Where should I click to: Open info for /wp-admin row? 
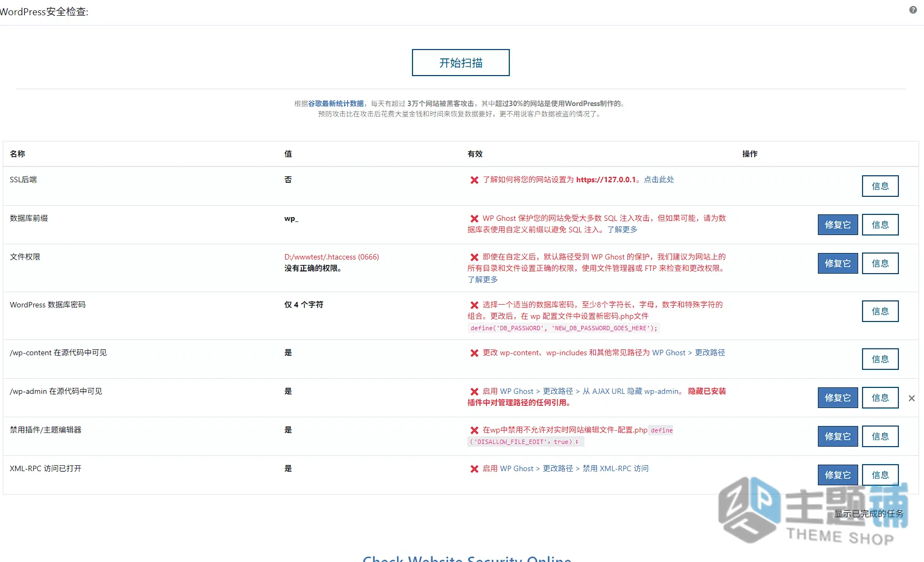(880, 398)
